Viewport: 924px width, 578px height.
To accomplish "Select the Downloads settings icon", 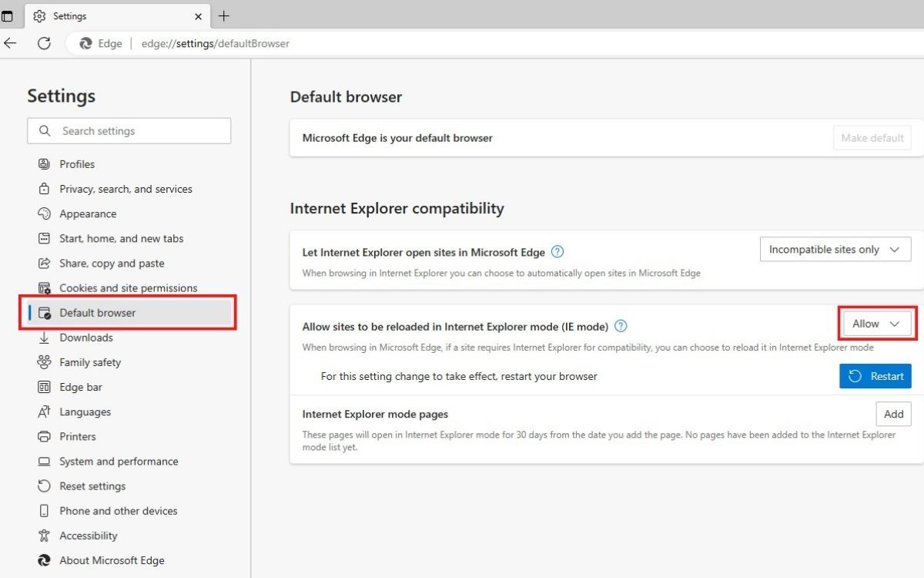I will (x=45, y=338).
